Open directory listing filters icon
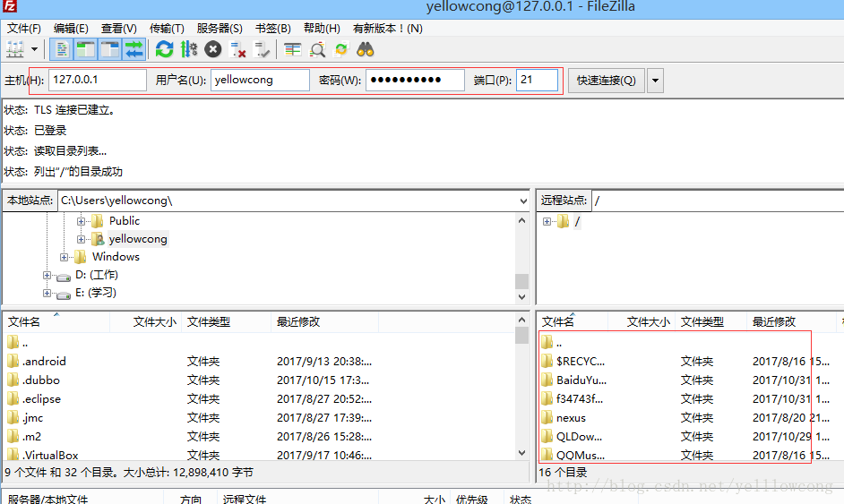 tap(292, 49)
